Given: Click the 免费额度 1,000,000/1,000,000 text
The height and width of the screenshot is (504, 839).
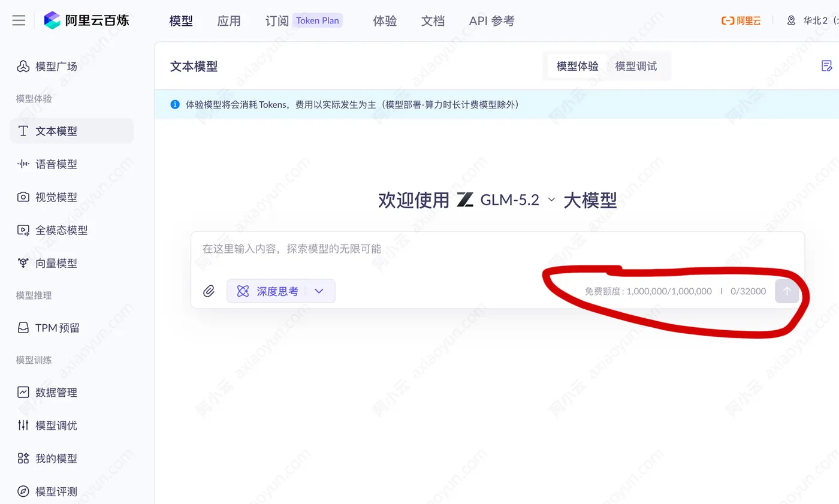Looking at the screenshot, I should (648, 291).
